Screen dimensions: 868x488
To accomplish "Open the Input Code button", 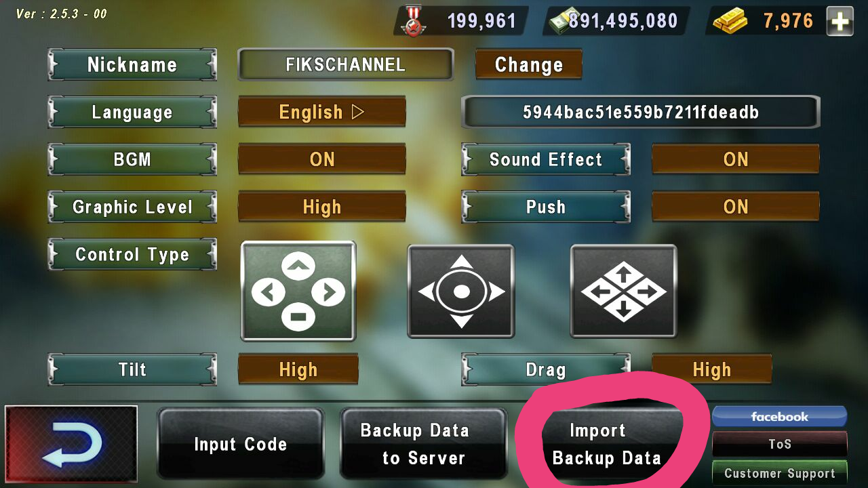I will click(x=241, y=444).
